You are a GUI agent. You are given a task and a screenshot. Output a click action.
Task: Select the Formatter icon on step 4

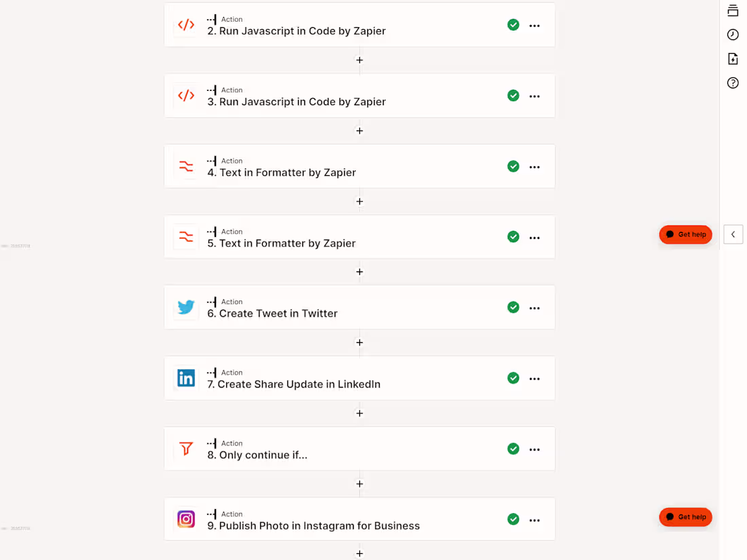[x=185, y=166]
